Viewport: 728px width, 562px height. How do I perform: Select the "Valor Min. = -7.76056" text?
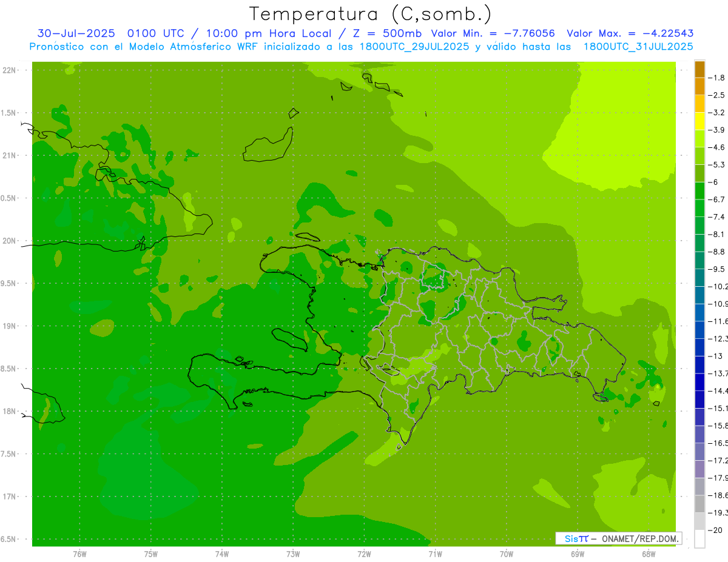pos(494,33)
